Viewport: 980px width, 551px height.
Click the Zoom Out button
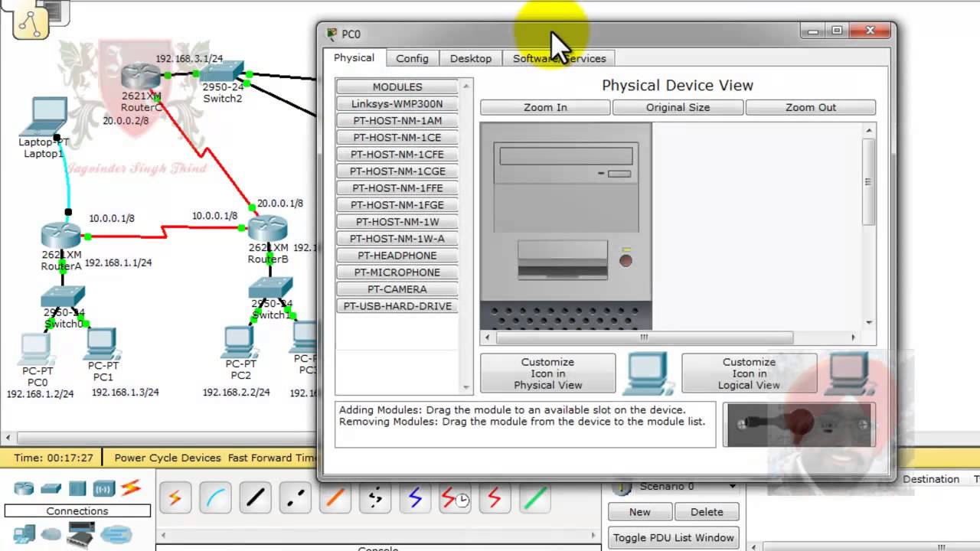[811, 107]
